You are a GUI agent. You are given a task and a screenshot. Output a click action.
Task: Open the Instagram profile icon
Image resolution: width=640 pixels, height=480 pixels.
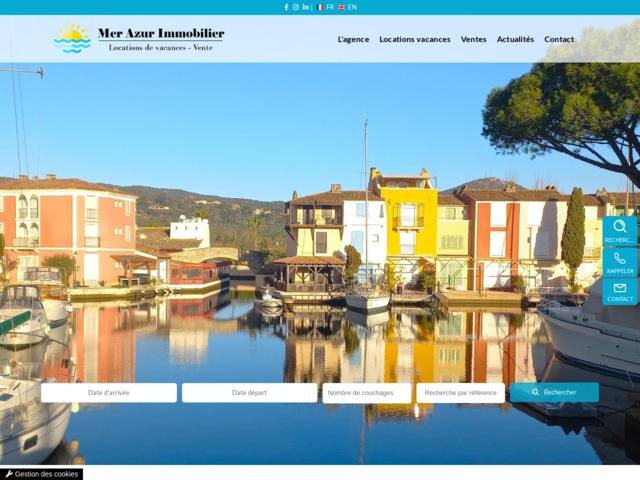pos(296,7)
